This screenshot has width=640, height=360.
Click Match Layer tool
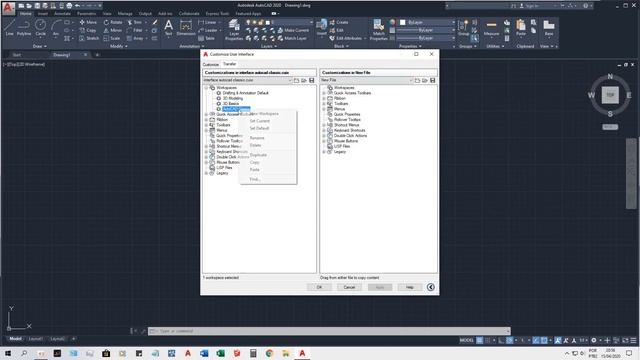point(292,38)
